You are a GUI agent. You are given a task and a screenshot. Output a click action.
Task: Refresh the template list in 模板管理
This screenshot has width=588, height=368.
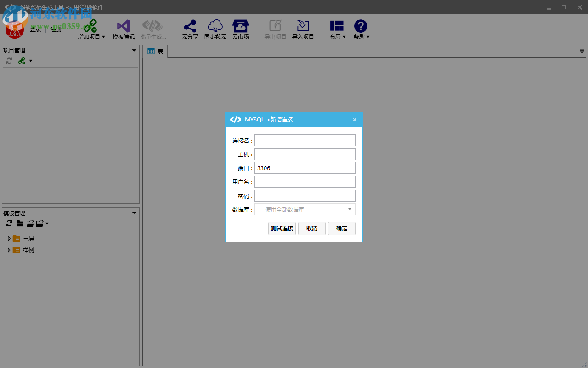click(9, 224)
